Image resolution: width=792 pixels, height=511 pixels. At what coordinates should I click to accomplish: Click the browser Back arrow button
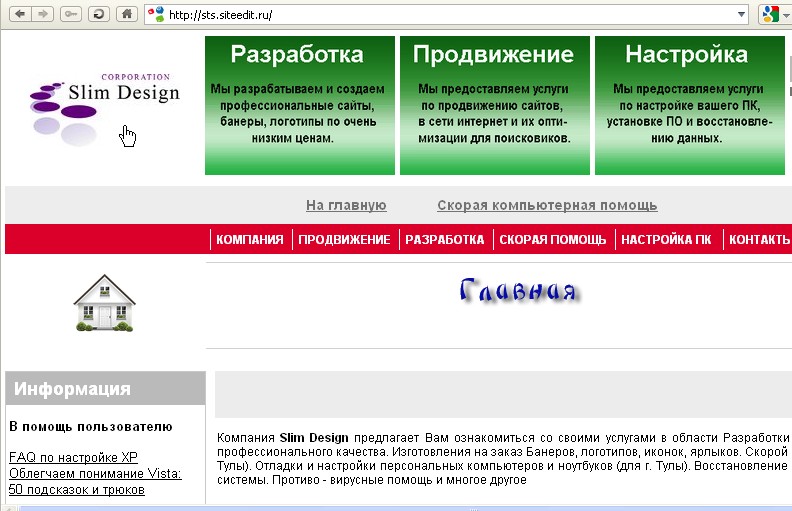(18, 14)
